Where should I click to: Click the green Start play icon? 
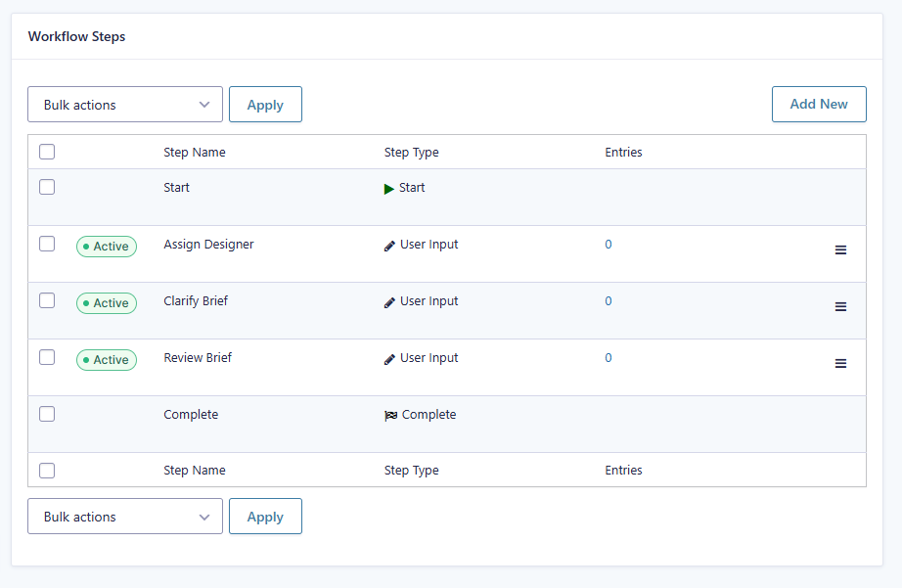pos(389,189)
